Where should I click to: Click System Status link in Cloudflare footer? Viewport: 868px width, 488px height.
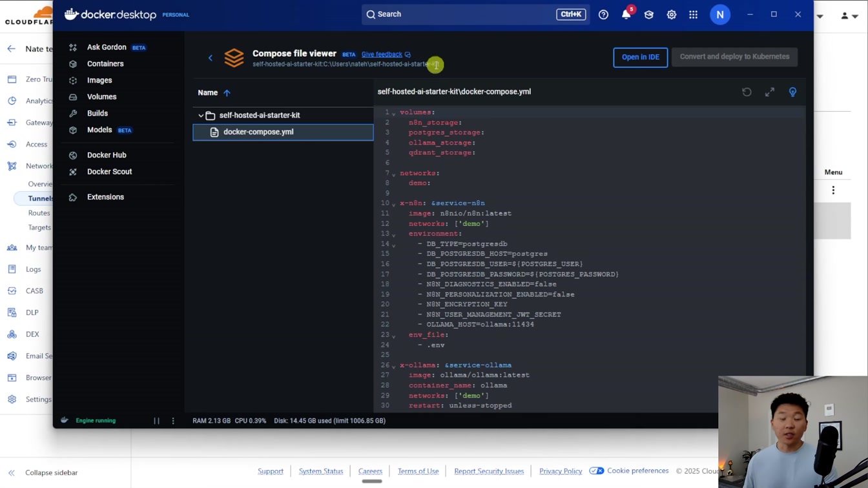coord(321,471)
